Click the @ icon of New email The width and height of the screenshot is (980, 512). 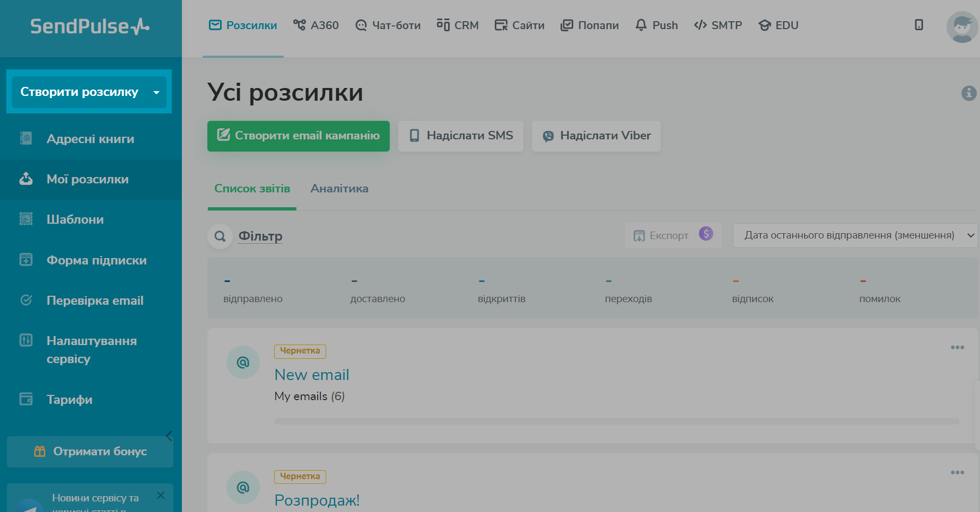click(x=243, y=363)
